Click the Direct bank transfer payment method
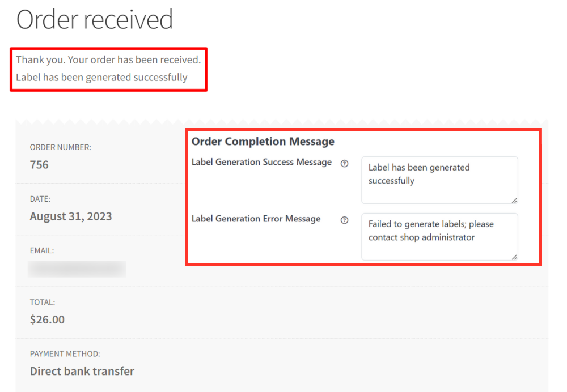The width and height of the screenshot is (567, 392). (x=82, y=371)
